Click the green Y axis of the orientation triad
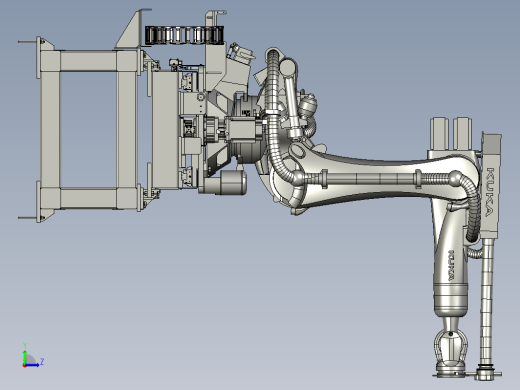This screenshot has height=390, width=520. pyautogui.click(x=25, y=357)
